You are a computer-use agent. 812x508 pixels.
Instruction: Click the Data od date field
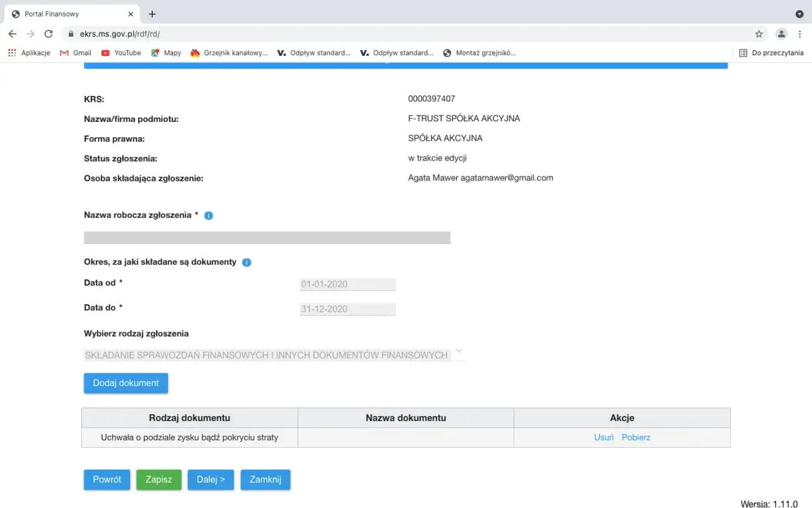point(348,284)
